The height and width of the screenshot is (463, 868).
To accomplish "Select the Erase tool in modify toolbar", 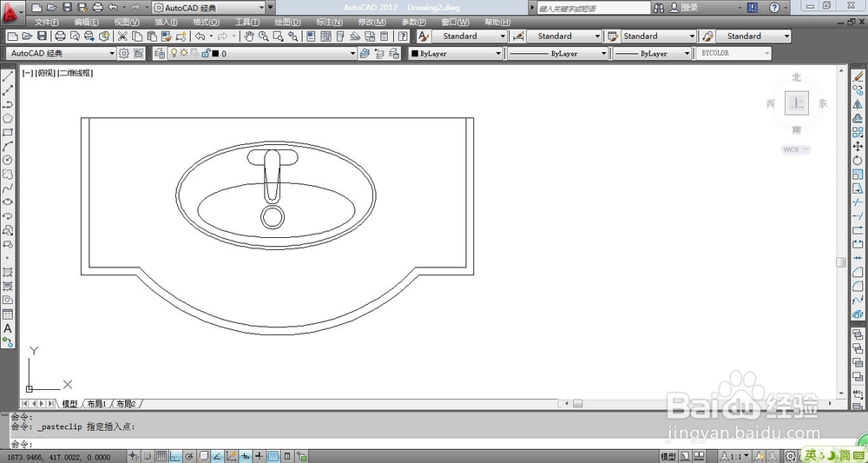I will click(x=858, y=76).
